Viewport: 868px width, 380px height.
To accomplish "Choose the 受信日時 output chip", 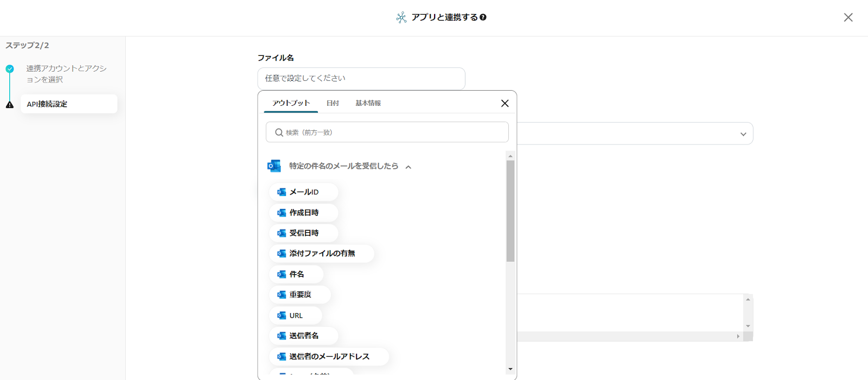I will pyautogui.click(x=303, y=233).
